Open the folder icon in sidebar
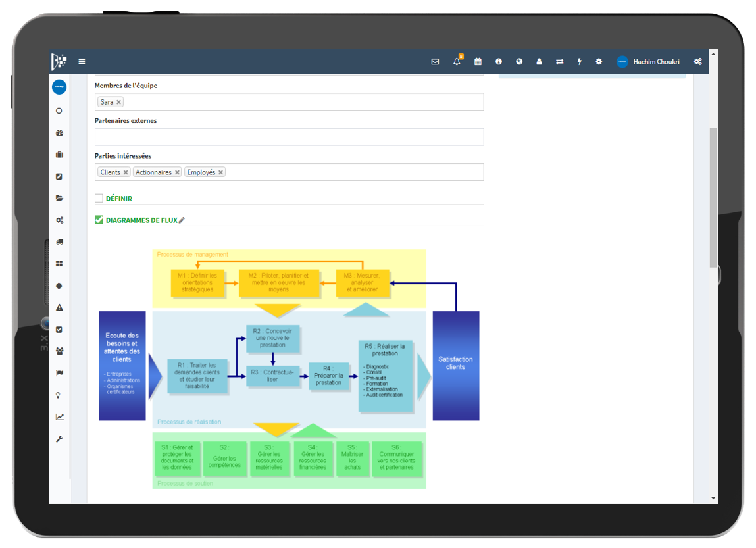 click(x=59, y=198)
